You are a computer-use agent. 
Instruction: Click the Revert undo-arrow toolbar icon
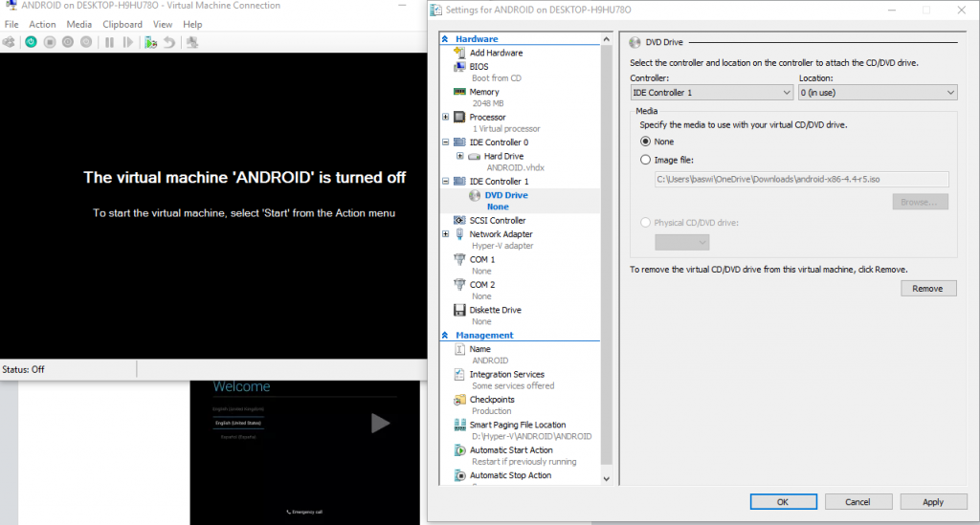pos(168,42)
